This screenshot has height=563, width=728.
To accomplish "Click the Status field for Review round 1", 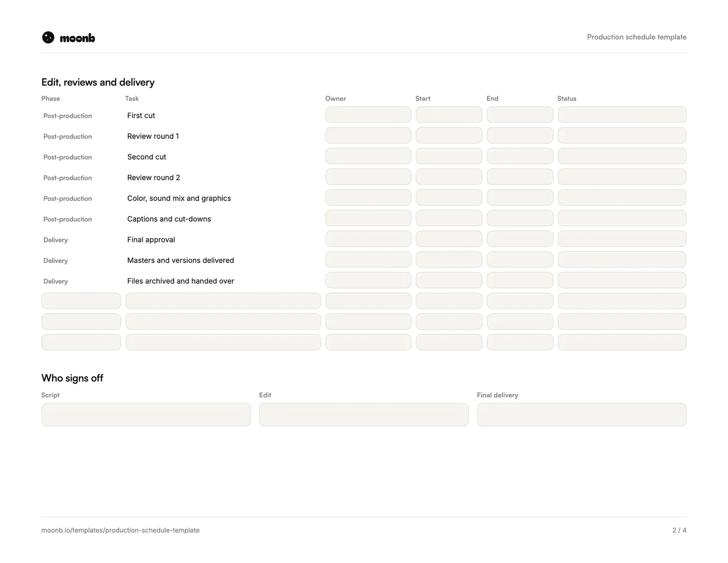I will (x=622, y=136).
